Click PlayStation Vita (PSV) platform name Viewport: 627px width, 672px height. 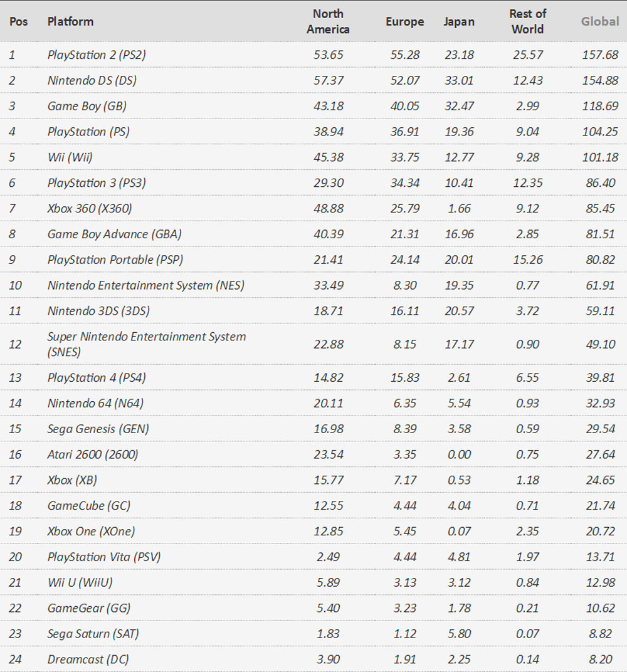(x=104, y=557)
